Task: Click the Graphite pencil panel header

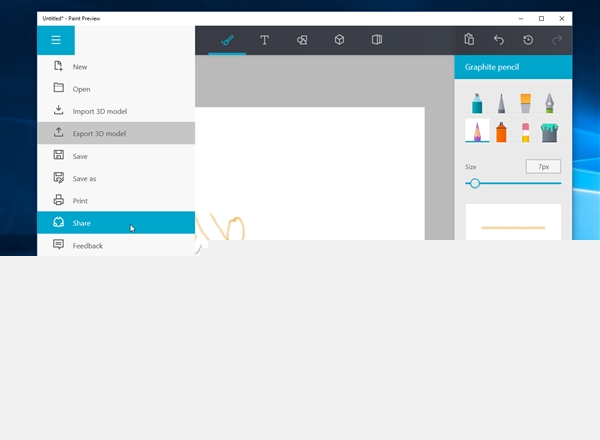Action: 513,67
